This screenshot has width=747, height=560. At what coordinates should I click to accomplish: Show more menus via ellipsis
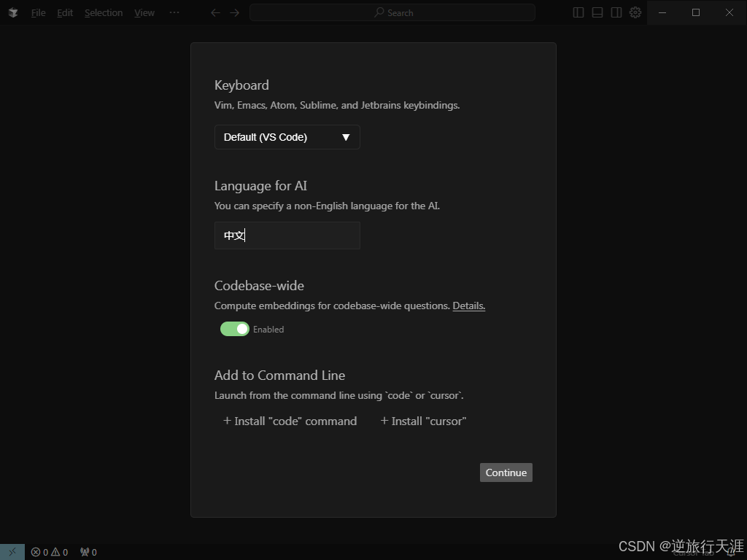coord(174,13)
